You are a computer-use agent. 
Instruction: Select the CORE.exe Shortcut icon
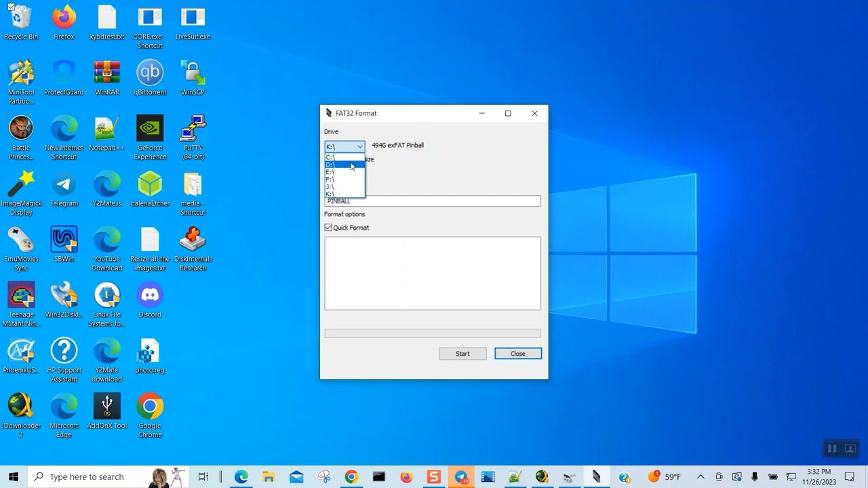pyautogui.click(x=150, y=27)
